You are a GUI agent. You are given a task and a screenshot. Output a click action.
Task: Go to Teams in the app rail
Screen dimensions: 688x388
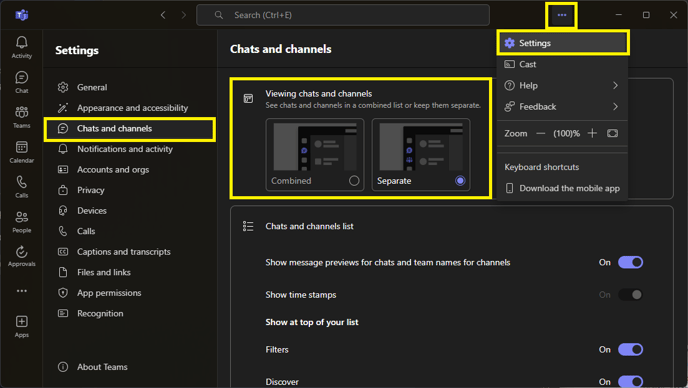[22, 117]
